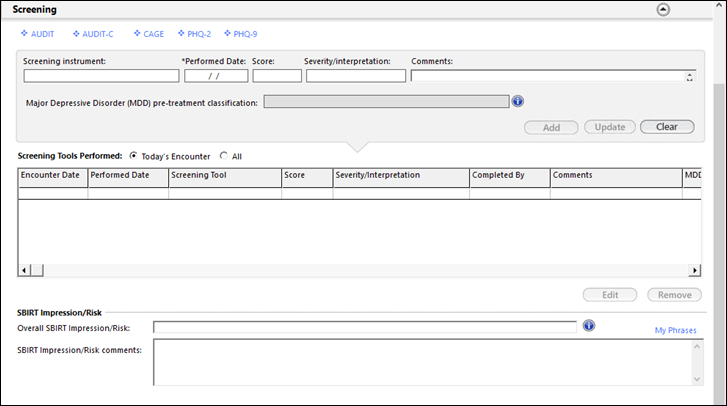This screenshot has height=406, width=727.
Task: Click the info icon beside MDD classification
Action: coord(517,101)
